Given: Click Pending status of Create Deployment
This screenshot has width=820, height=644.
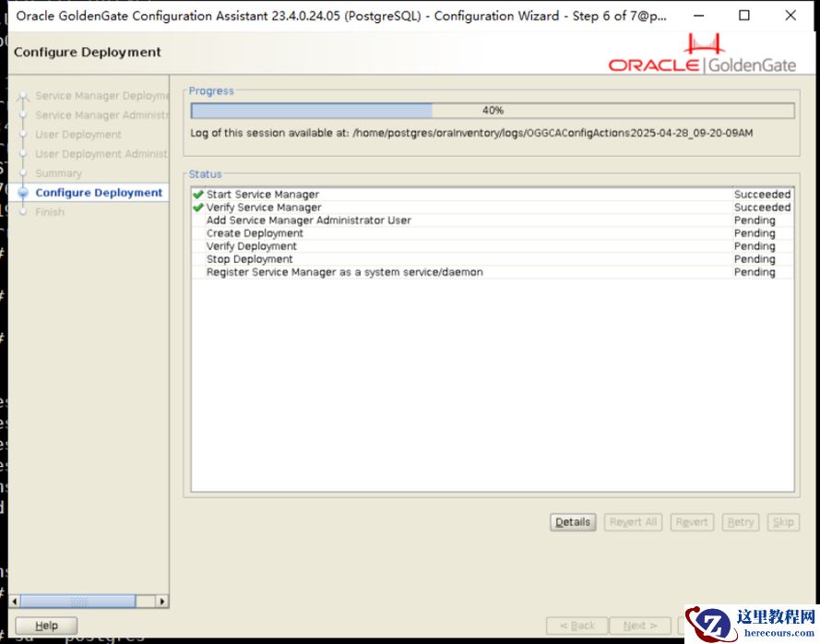Looking at the screenshot, I should (755, 233).
